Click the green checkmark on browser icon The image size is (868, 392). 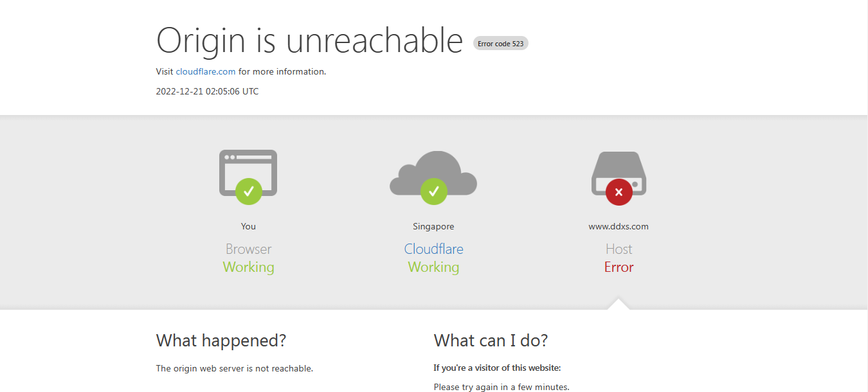(248, 191)
